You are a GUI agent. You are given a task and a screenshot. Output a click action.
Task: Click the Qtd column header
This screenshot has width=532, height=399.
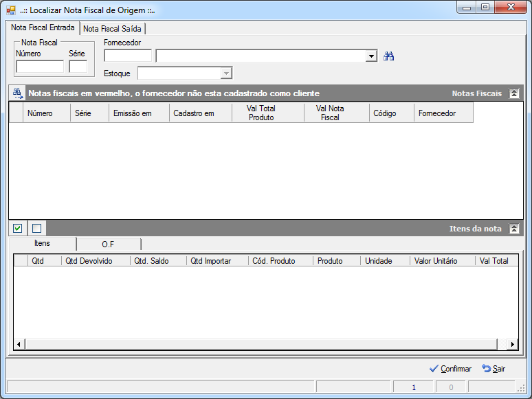click(45, 261)
